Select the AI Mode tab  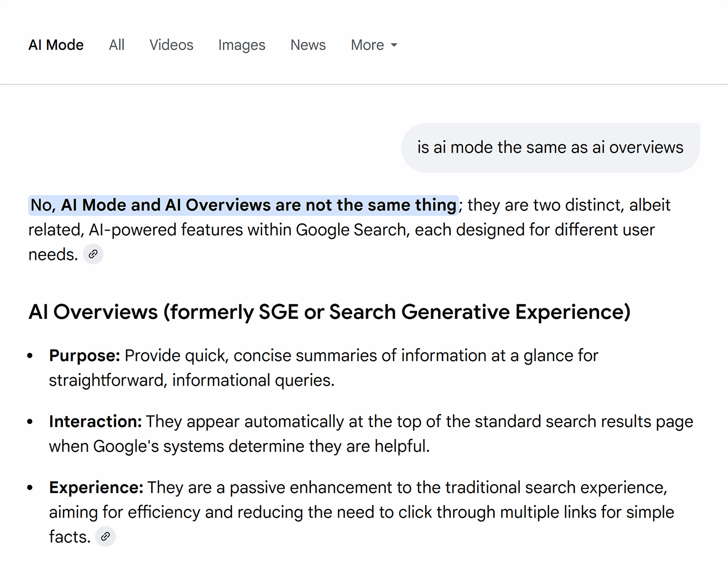click(56, 45)
